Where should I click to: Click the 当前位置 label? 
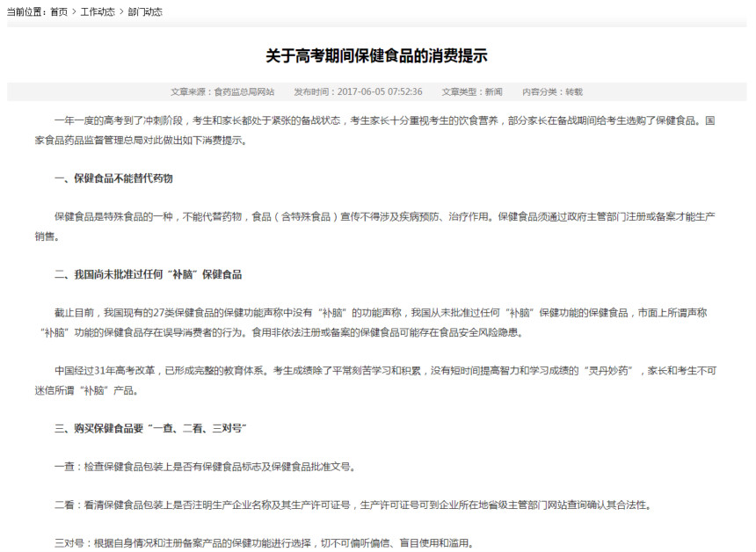pos(26,12)
